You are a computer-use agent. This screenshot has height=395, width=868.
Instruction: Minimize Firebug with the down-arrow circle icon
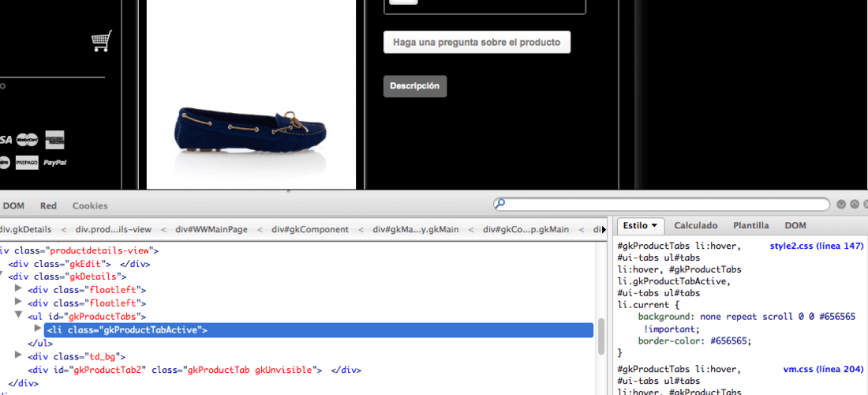pyautogui.click(x=841, y=205)
